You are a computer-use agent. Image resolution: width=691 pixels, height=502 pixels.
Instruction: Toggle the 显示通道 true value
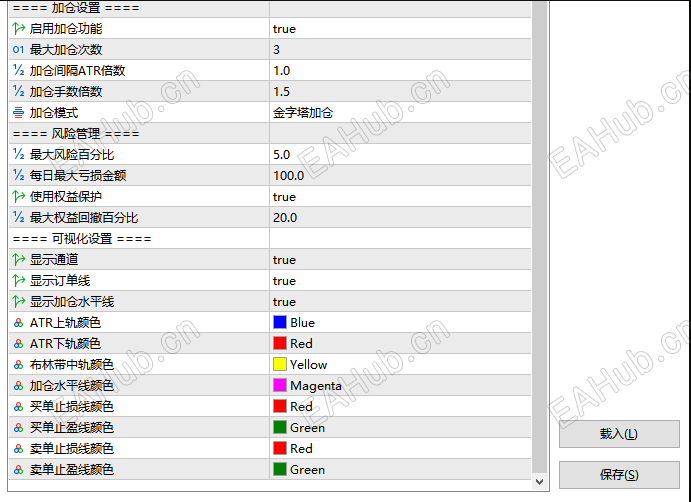coord(400,260)
